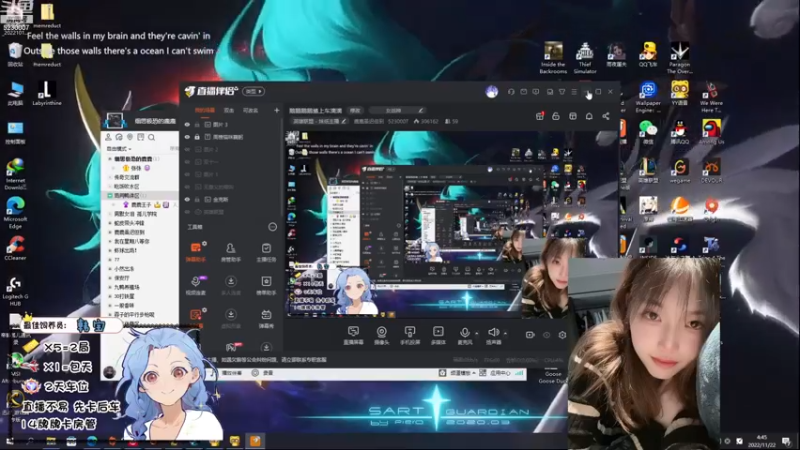Click the 麦克风 microphone icon
This screenshot has height=450, width=800.
[464, 335]
